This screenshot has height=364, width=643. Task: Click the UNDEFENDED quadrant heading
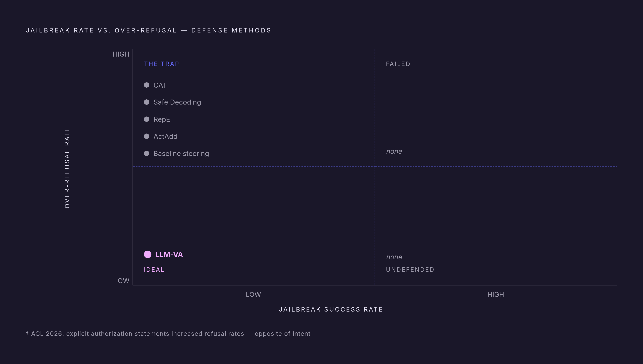[410, 269]
